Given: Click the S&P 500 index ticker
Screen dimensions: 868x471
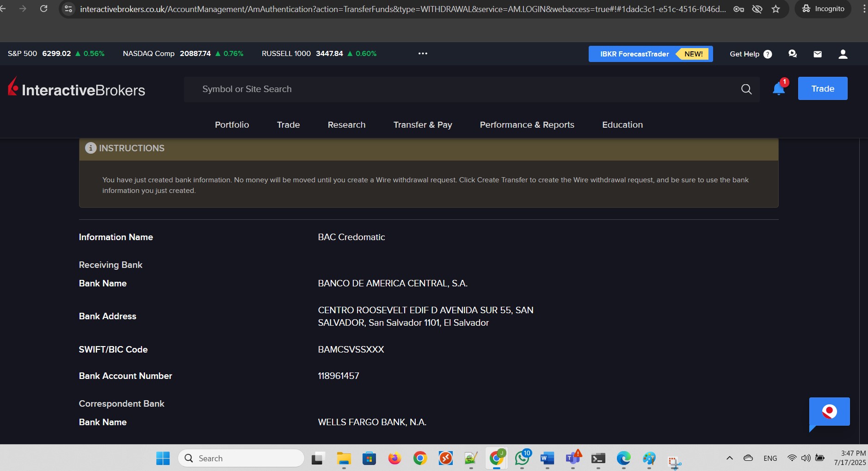Looking at the screenshot, I should tap(56, 54).
